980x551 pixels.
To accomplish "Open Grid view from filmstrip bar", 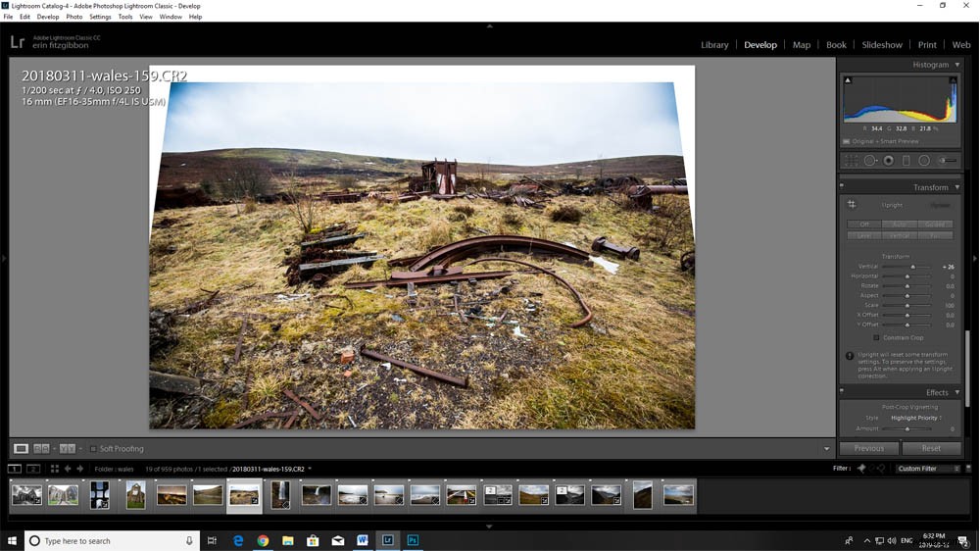I will click(x=54, y=469).
